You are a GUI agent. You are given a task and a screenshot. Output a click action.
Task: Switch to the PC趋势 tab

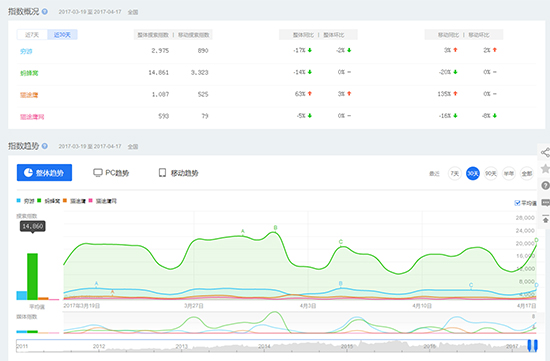tap(111, 173)
